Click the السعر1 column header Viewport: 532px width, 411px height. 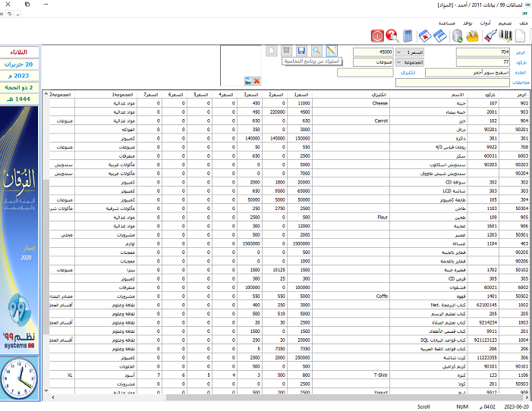(x=301, y=94)
